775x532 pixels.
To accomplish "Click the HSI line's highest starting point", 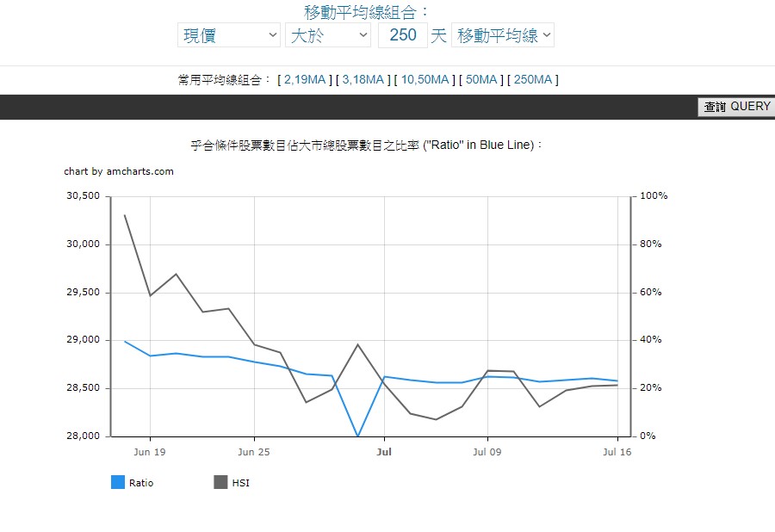I will 125,215.
